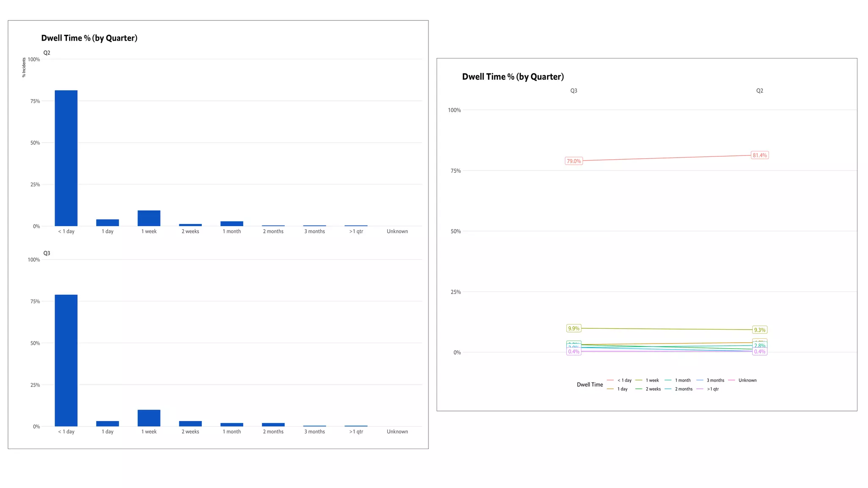Click the '< 1 day' legend entry

pos(624,380)
